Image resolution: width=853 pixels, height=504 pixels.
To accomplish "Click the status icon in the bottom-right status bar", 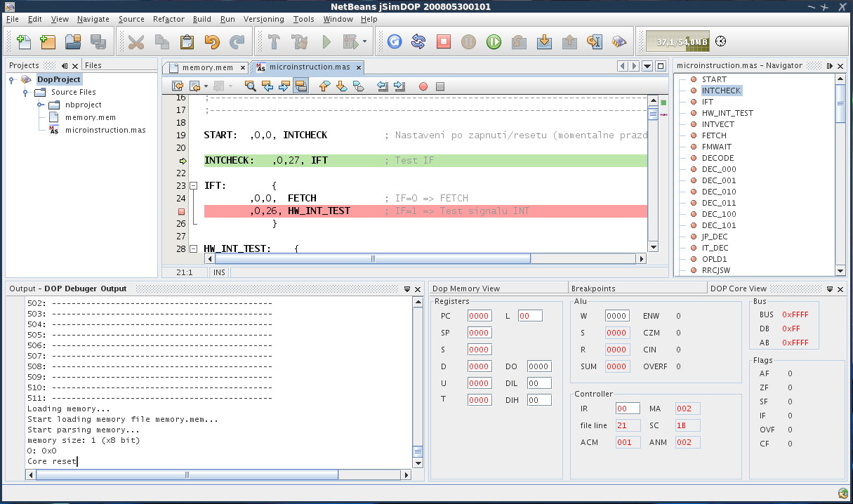I will point(843,493).
